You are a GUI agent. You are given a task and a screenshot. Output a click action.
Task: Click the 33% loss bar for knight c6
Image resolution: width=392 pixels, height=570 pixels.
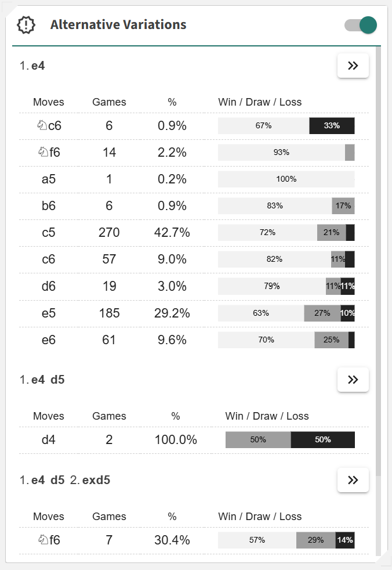coord(332,125)
